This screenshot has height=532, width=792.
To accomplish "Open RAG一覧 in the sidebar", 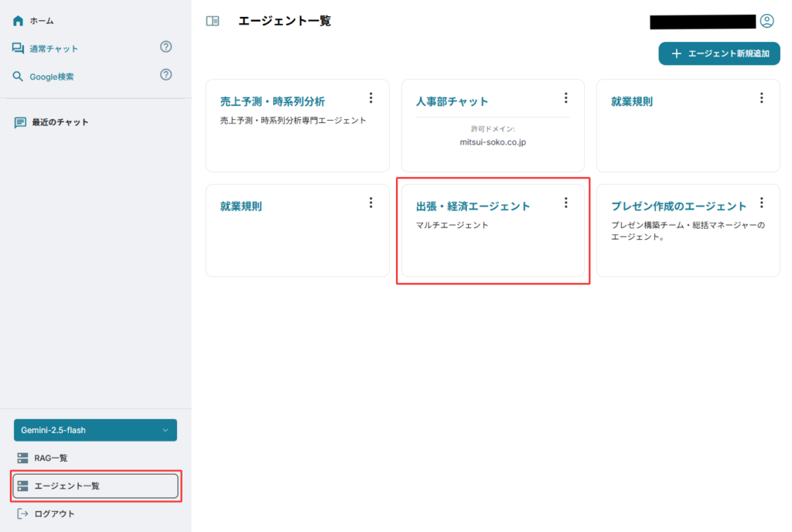I will (50, 458).
